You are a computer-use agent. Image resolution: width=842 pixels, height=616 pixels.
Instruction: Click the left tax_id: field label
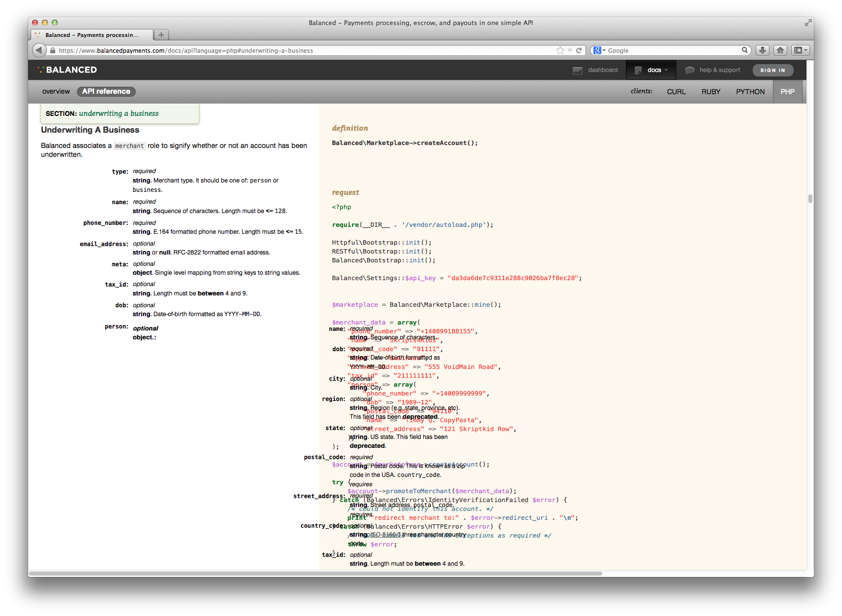point(116,285)
